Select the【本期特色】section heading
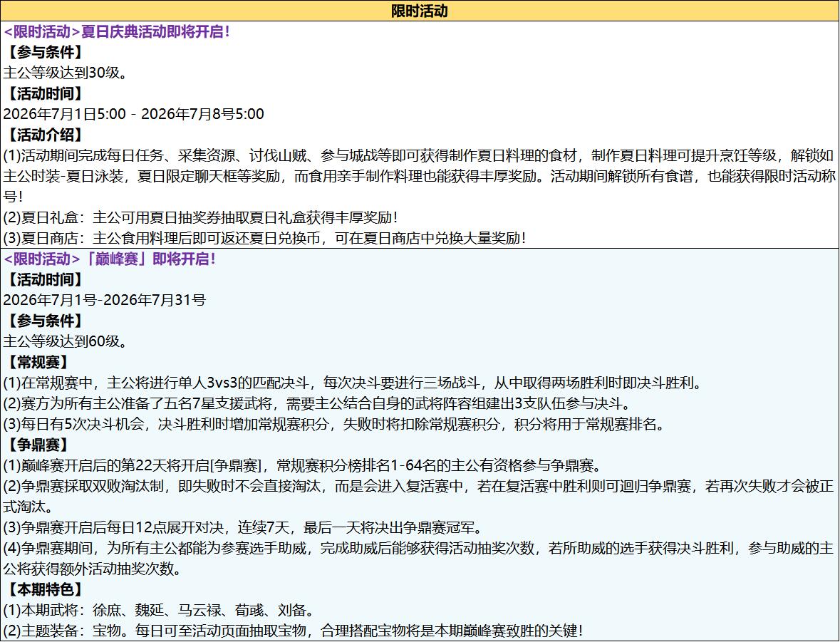This screenshot has width=840, height=642. point(45,589)
